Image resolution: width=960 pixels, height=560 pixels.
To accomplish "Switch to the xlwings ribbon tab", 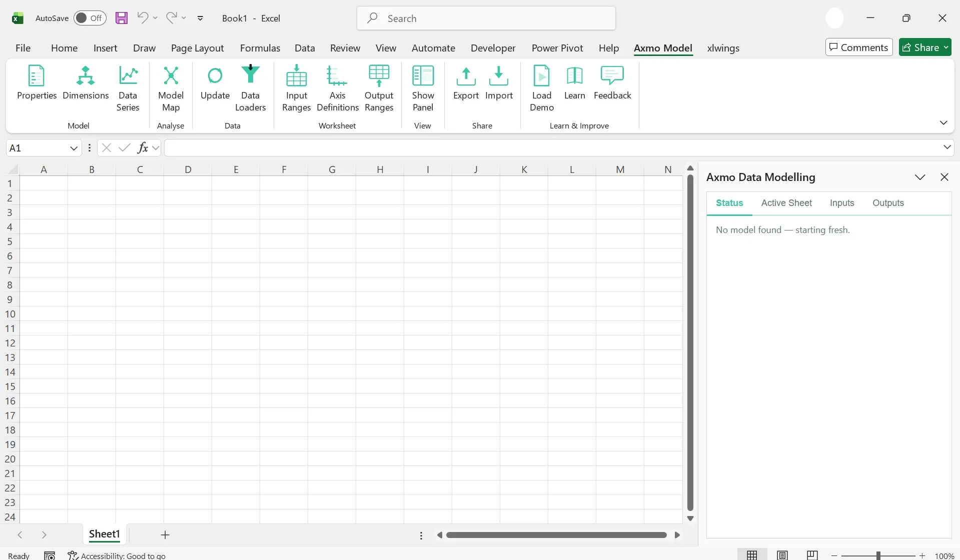I will (723, 48).
